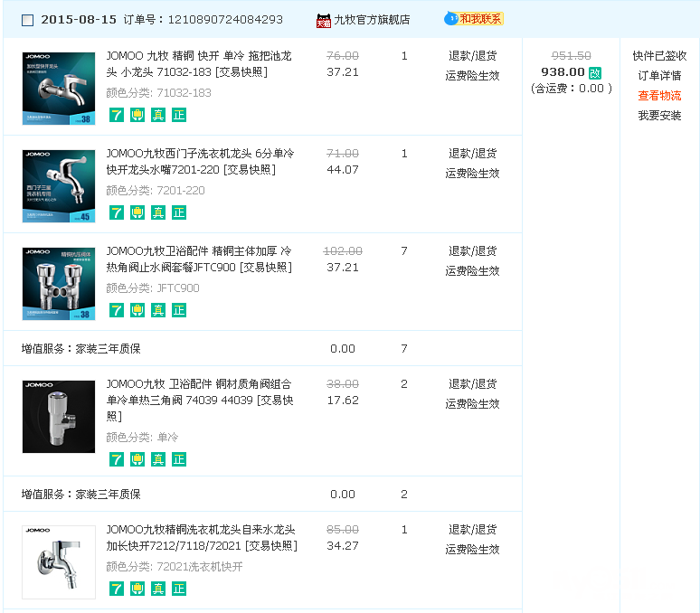
Task: Click the 快件已签收 status text
Action: [659, 56]
